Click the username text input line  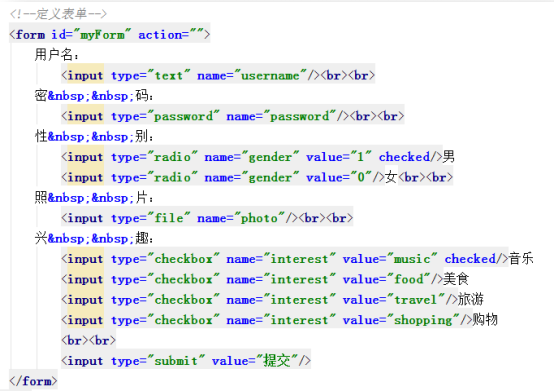pyautogui.click(x=218, y=75)
